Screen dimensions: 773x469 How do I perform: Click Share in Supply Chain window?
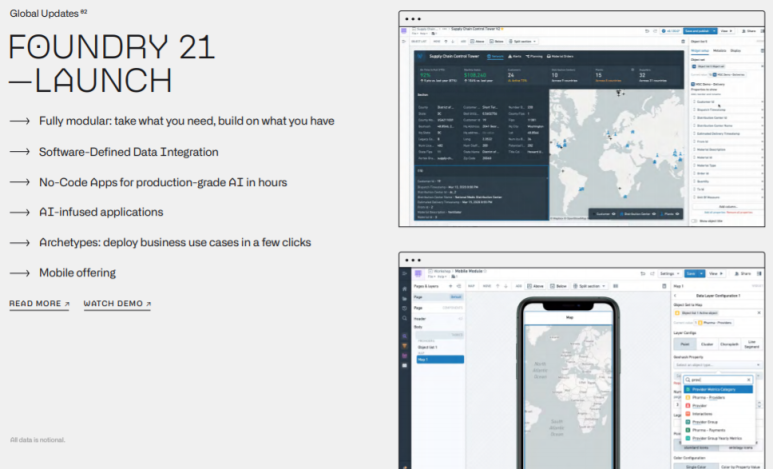(749, 31)
